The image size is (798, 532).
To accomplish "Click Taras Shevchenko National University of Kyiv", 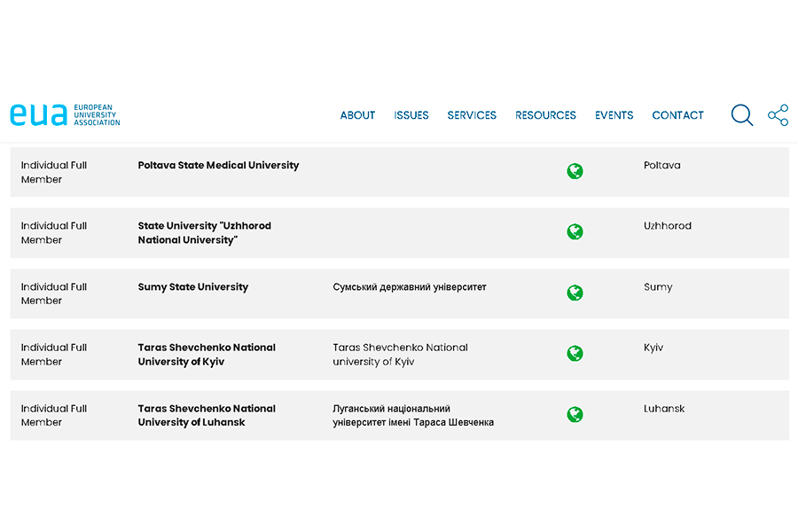I will 207,355.
